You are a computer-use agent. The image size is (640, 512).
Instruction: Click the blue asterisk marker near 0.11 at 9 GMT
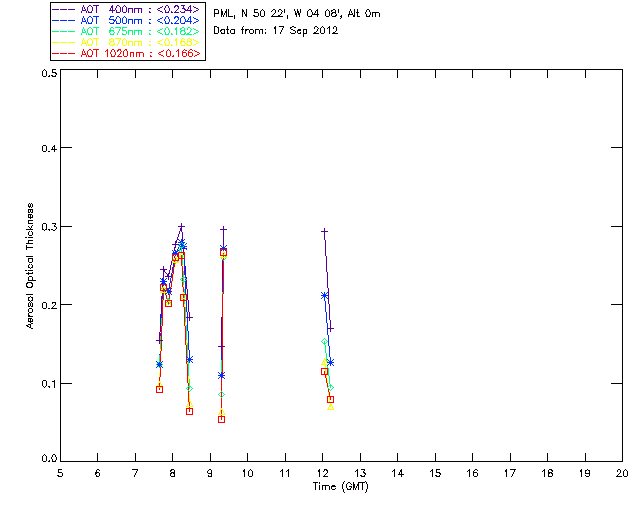(x=221, y=375)
